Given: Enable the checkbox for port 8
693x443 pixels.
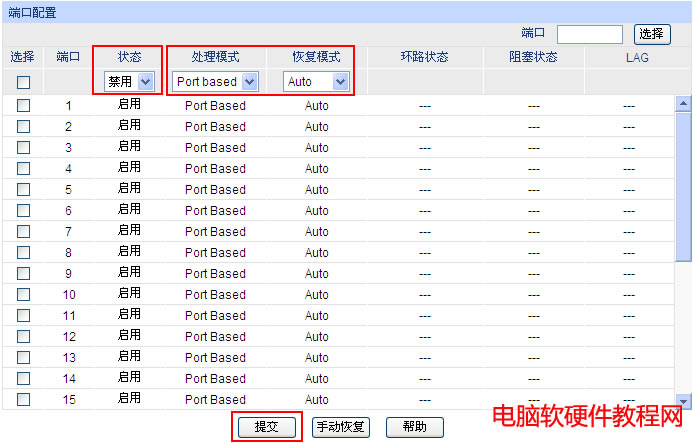Looking at the screenshot, I should pyautogui.click(x=23, y=252).
